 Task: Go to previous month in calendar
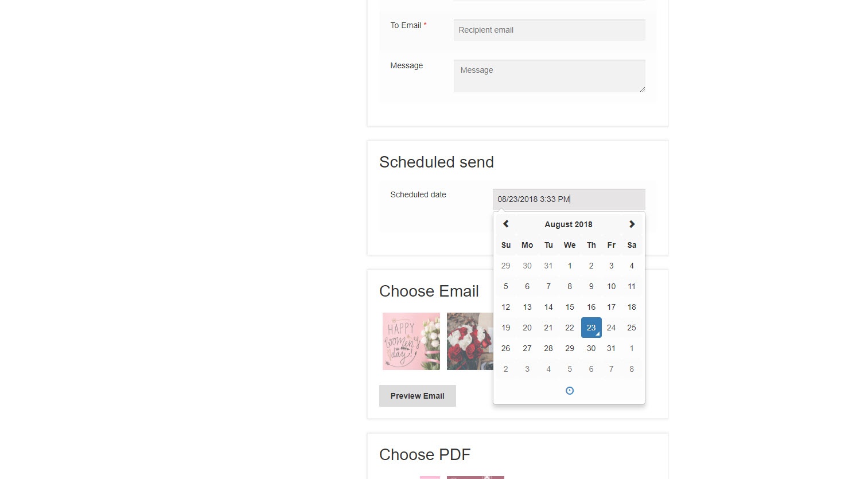(506, 224)
